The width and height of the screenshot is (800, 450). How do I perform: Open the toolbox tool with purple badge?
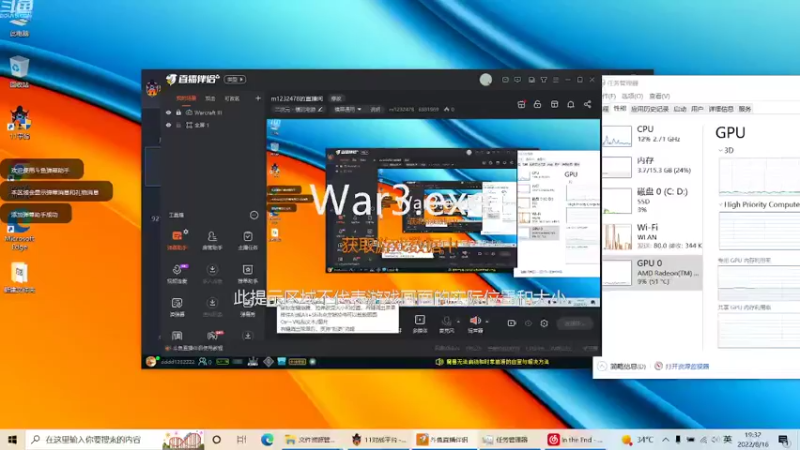pyautogui.click(x=177, y=273)
